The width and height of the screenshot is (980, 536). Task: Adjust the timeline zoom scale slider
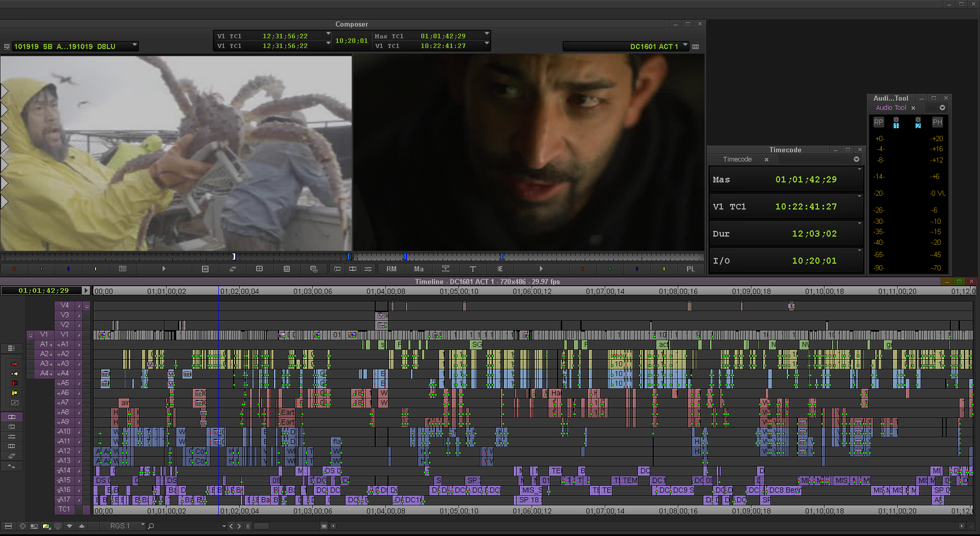(x=261, y=526)
